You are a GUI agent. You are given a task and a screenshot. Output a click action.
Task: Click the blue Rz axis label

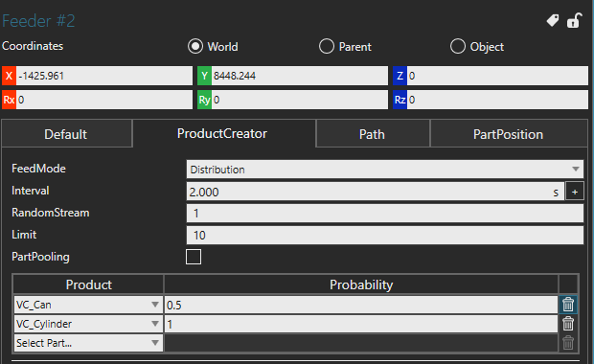[x=400, y=100]
